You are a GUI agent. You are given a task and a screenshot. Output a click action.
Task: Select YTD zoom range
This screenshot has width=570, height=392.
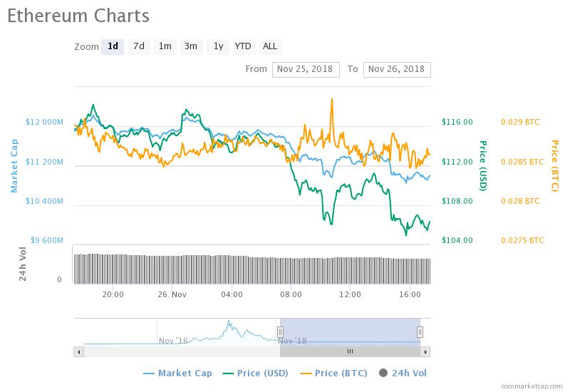243,46
